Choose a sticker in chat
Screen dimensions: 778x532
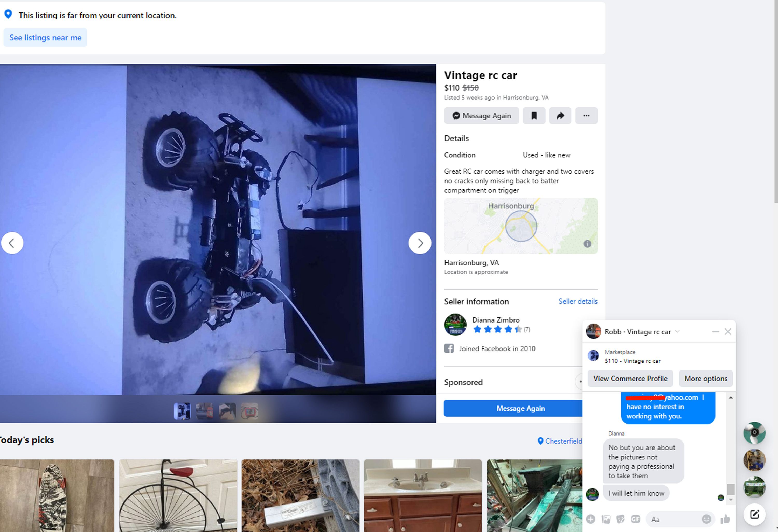[620, 519]
